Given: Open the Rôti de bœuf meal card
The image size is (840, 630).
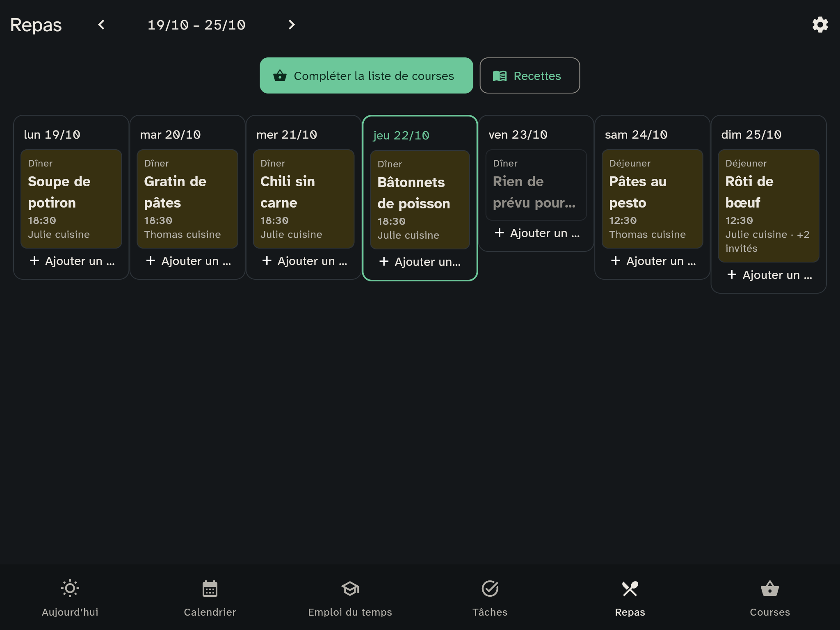Looking at the screenshot, I should pos(769,206).
